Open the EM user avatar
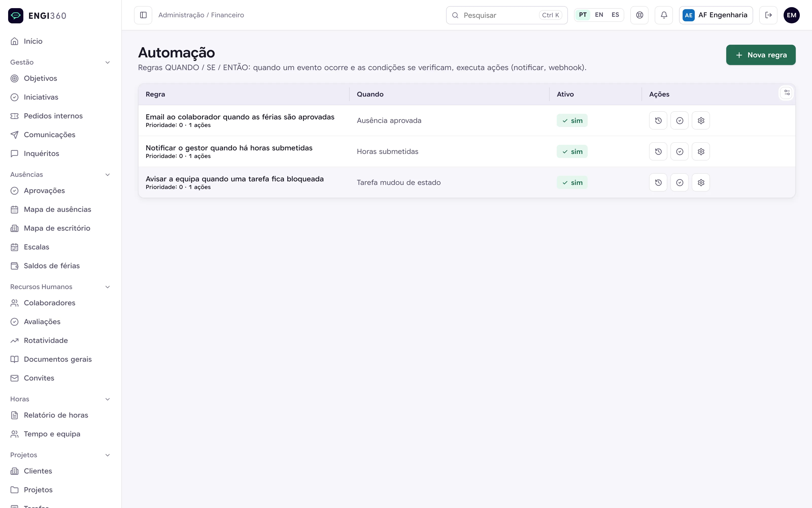The image size is (812, 508). [x=791, y=15]
